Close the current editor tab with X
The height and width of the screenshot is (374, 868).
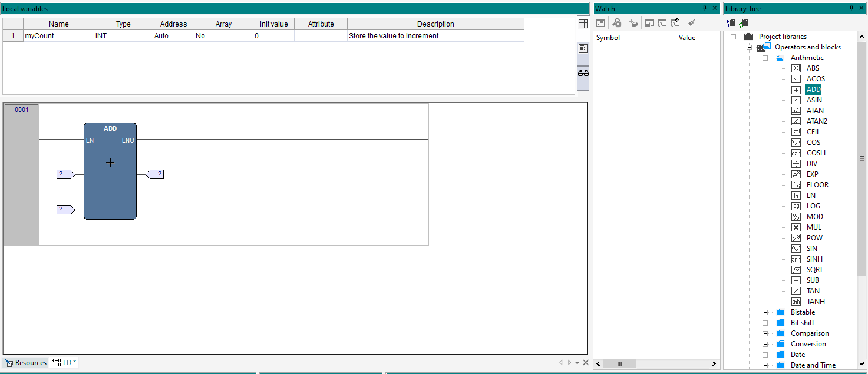click(x=586, y=363)
